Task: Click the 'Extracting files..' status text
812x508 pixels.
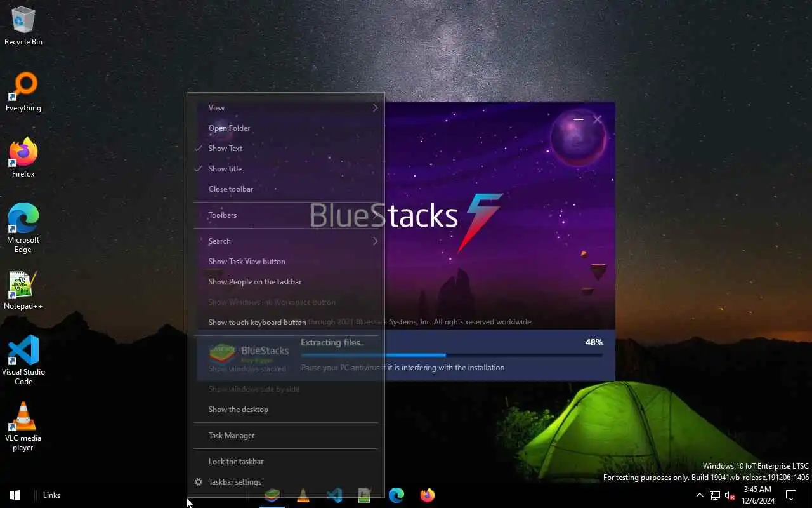Action: [332, 342]
